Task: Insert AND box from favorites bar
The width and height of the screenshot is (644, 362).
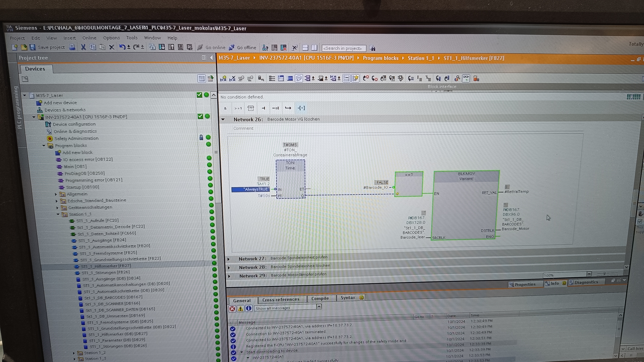Action: point(225,108)
